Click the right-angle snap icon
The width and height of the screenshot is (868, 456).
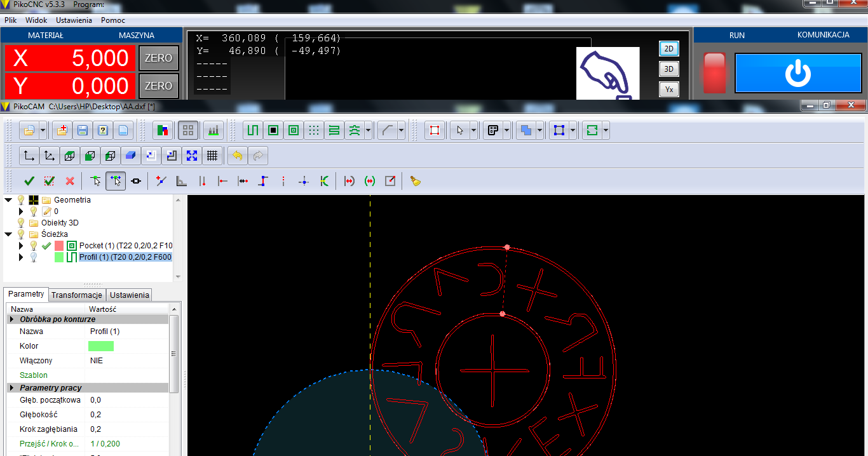182,181
